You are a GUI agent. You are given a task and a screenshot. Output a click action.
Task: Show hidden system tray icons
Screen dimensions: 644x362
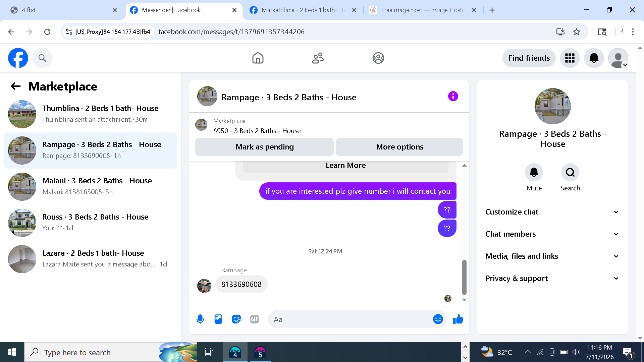coord(528,352)
